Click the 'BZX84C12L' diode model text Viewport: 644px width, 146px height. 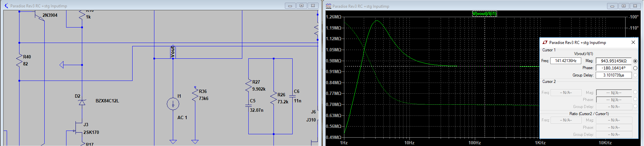point(107,101)
